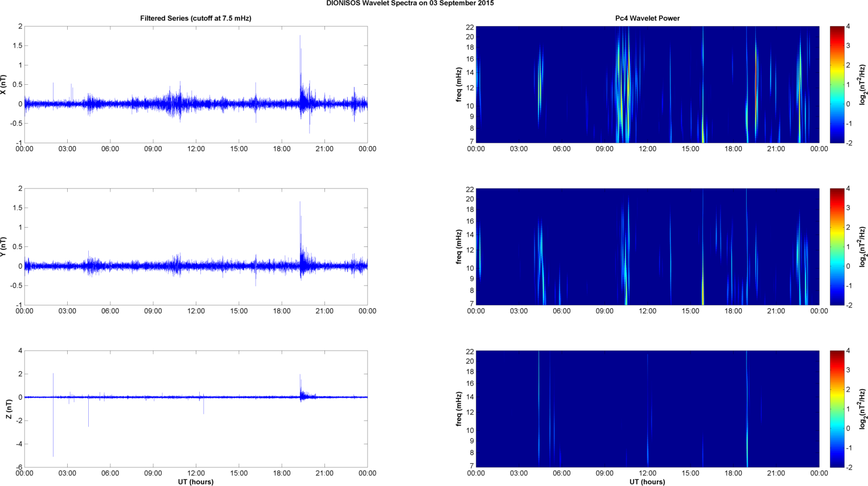Click 'freq (mHz)' label of the middle spectrogram
The width and height of the screenshot is (868, 486).
pos(459,247)
